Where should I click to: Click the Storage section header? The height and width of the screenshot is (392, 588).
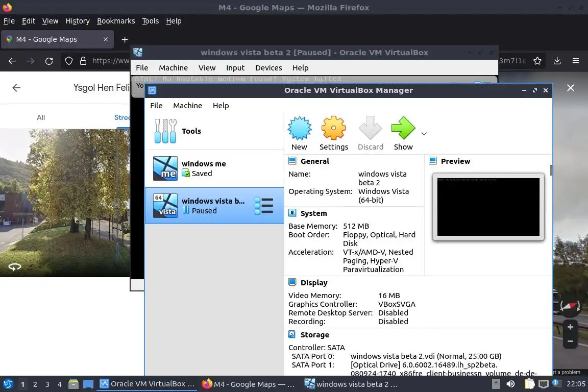point(314,335)
